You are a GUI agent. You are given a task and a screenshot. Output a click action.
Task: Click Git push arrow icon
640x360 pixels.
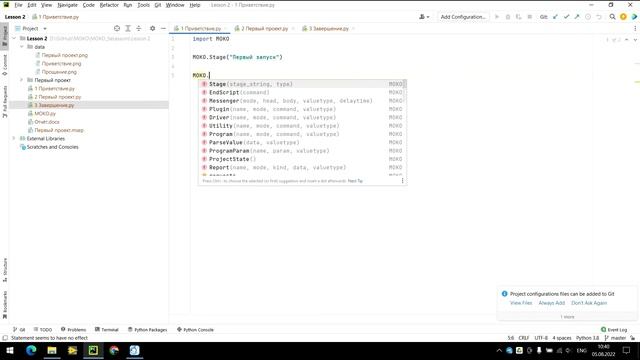(577, 17)
